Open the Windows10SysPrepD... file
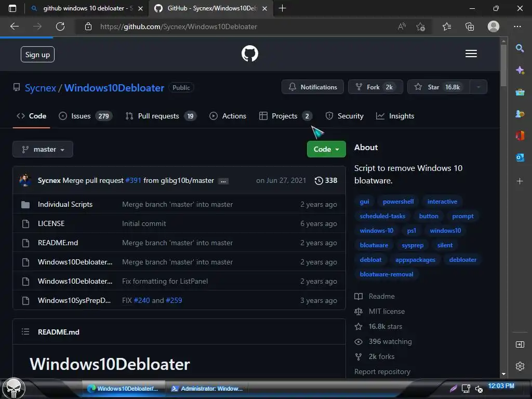Screen dimensions: 532x399 74,301
